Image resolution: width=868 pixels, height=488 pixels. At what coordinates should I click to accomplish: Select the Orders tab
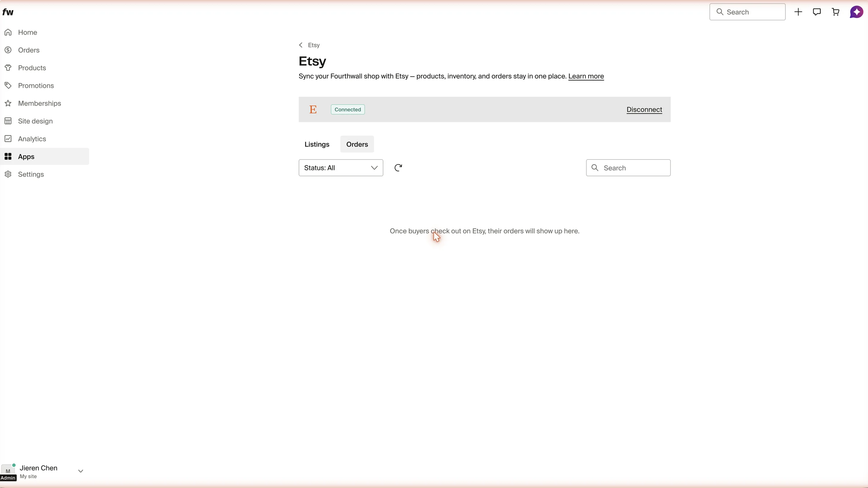coord(357,144)
